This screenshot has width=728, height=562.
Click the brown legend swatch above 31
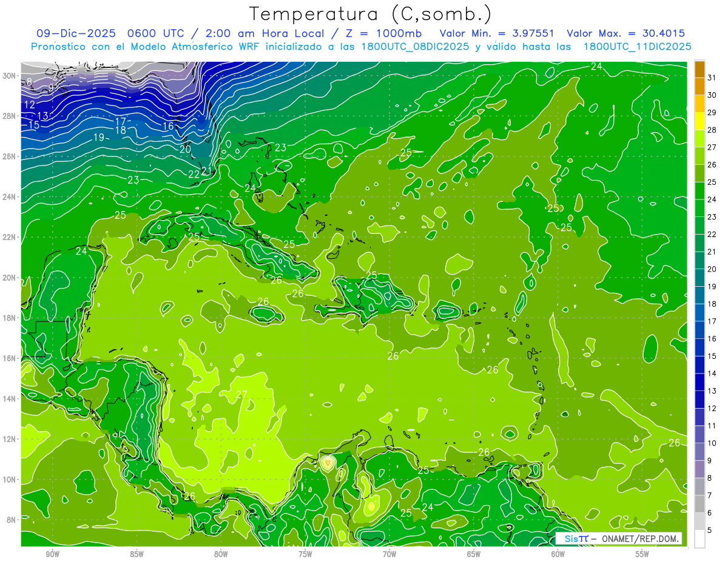click(699, 69)
